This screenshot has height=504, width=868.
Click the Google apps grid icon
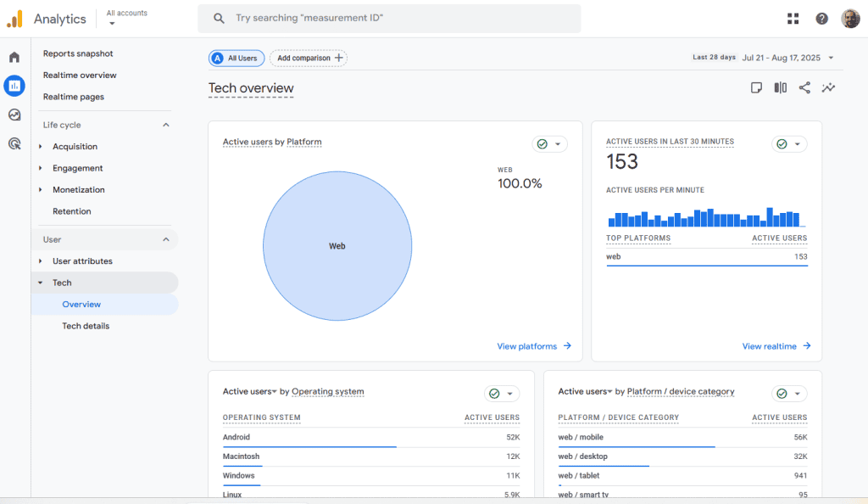click(793, 19)
